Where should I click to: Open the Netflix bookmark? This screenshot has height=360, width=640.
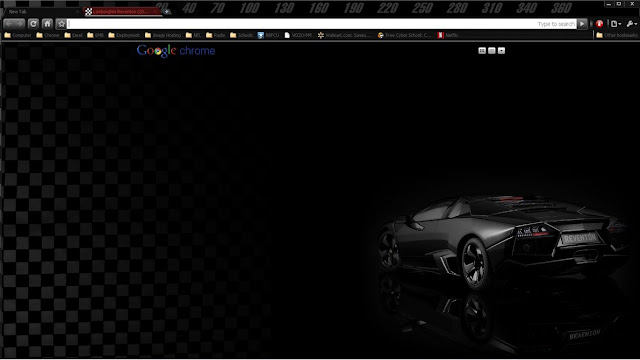tap(448, 36)
